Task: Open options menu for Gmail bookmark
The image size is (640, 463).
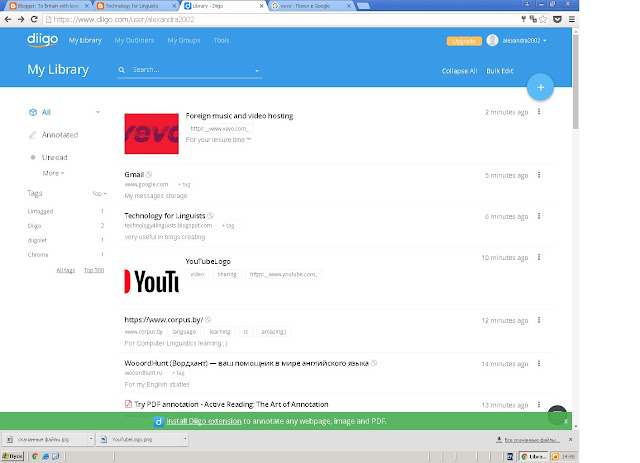Action: tap(539, 175)
